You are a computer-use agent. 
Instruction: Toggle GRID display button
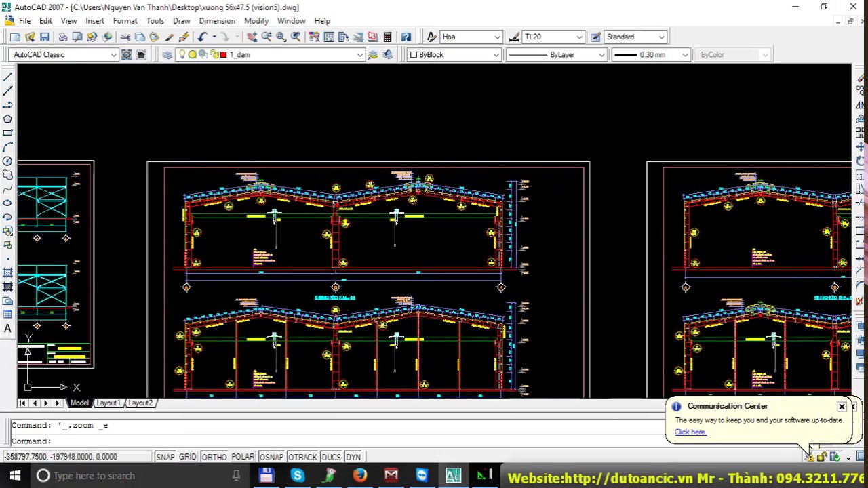point(187,457)
